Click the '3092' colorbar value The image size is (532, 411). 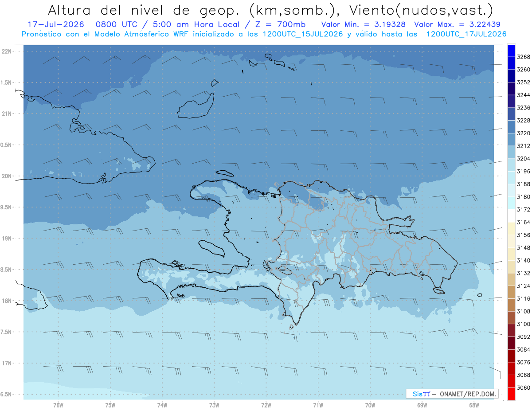point(524,337)
